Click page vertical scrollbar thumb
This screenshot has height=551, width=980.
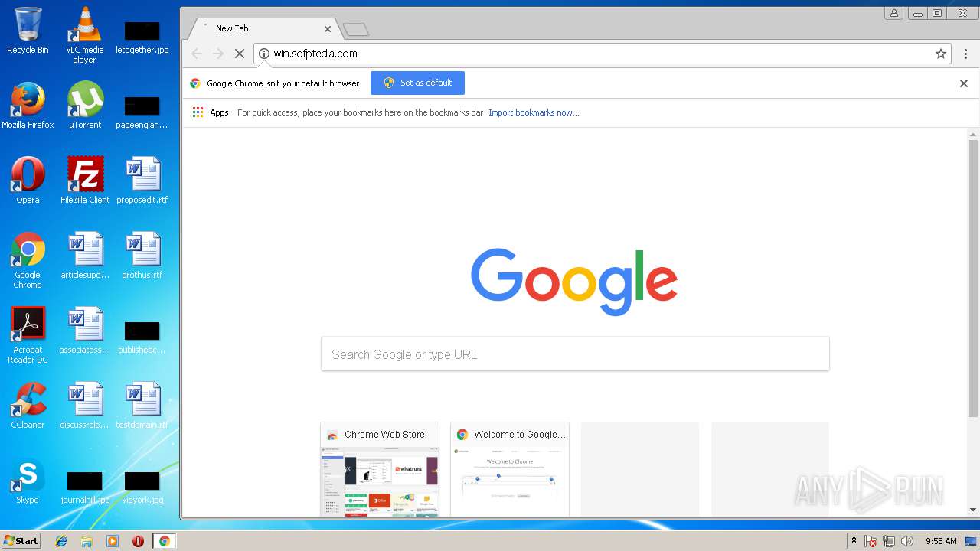coord(973,279)
